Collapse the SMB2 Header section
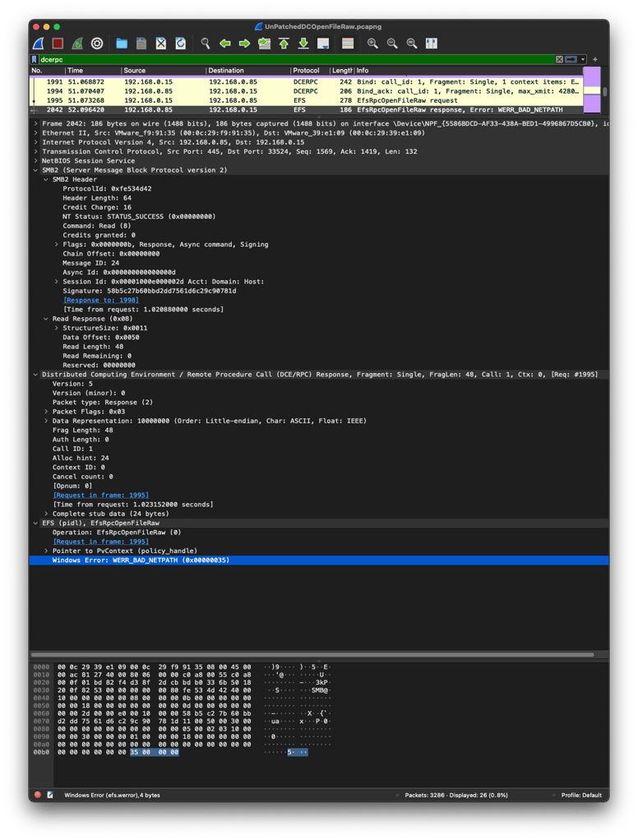This screenshot has width=638, height=840. click(x=46, y=179)
